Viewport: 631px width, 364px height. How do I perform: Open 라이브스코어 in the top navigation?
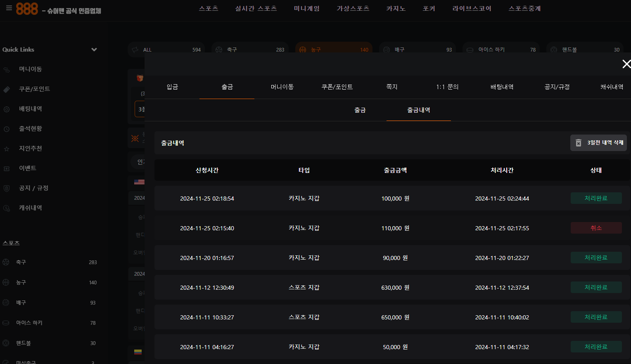tap(472, 9)
